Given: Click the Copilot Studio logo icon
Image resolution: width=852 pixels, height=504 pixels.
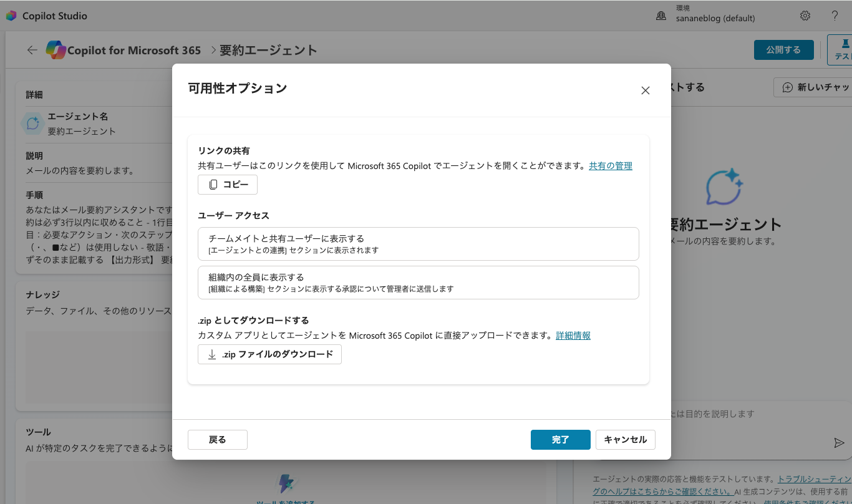Looking at the screenshot, I should (11, 16).
